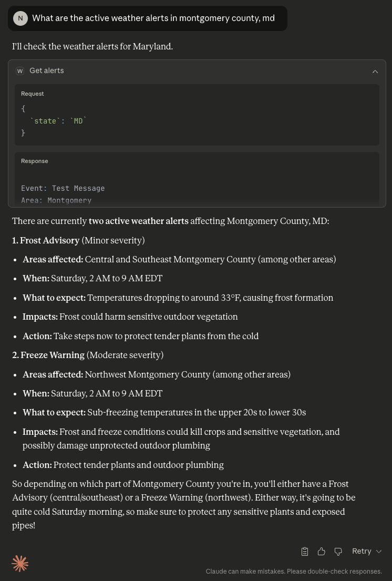Click the Get alerts tool title
392x581 pixels.
(47, 71)
